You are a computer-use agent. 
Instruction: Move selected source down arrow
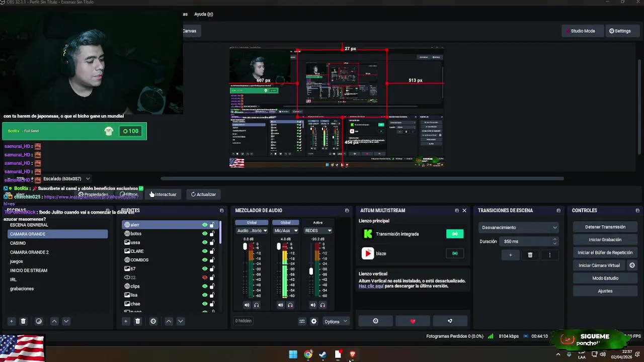click(180, 321)
